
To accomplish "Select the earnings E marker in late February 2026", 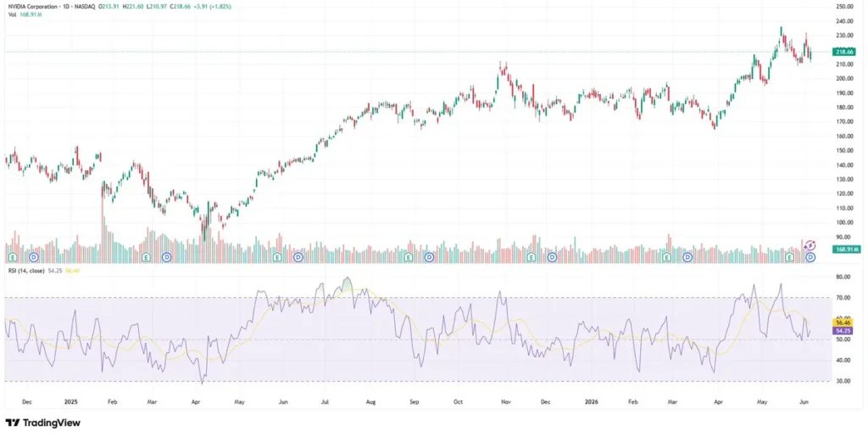I will pyautogui.click(x=666, y=258).
